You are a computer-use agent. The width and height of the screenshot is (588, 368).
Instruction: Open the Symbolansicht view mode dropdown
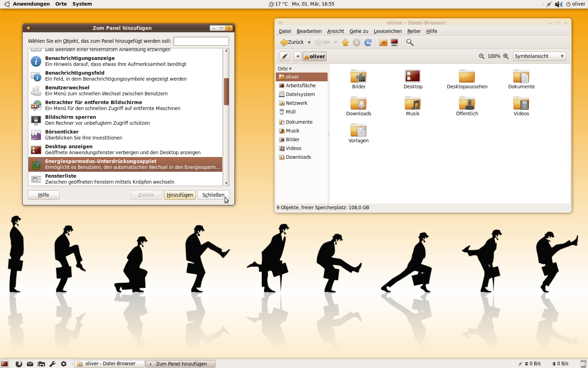click(539, 56)
